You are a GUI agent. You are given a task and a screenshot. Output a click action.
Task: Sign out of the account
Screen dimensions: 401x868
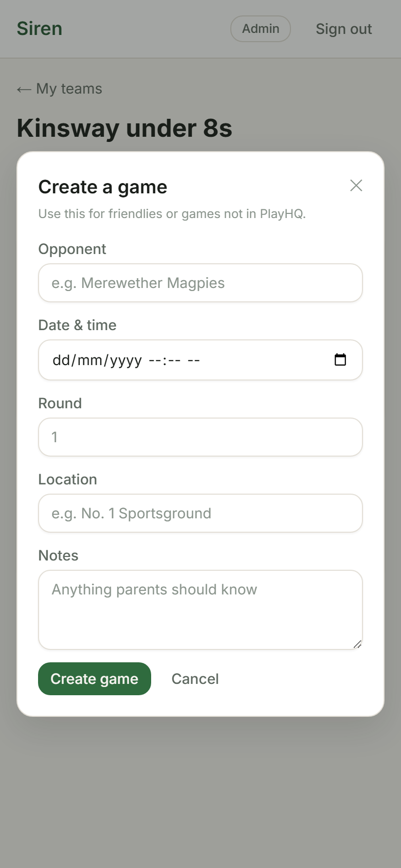(343, 29)
